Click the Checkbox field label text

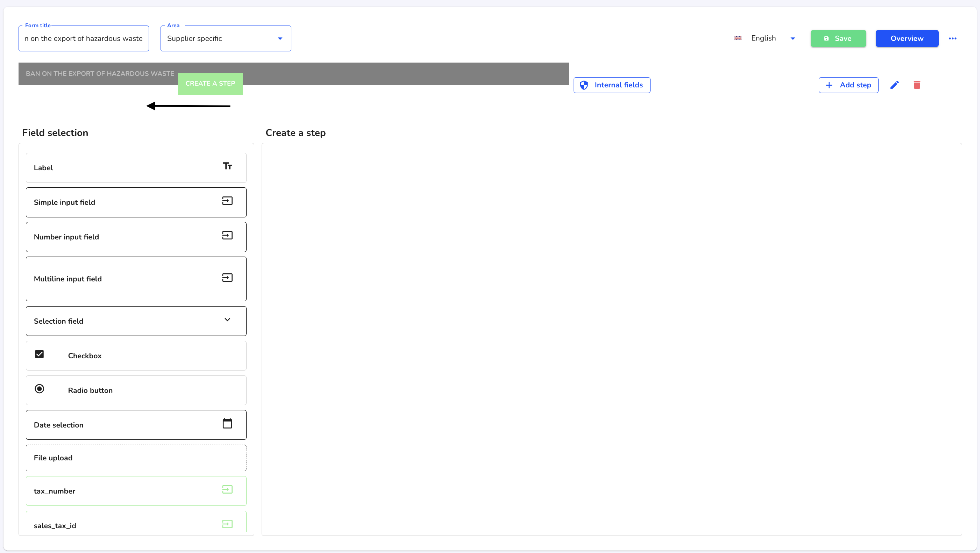pyautogui.click(x=85, y=355)
